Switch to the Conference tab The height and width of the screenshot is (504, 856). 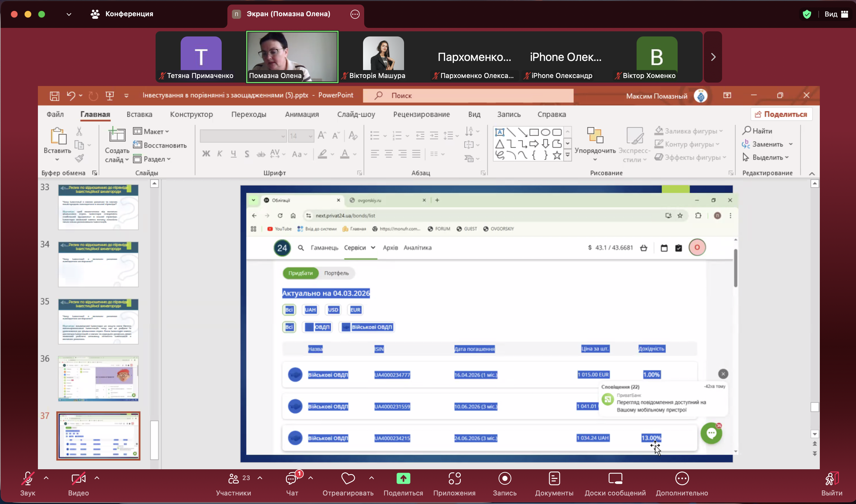(x=122, y=14)
